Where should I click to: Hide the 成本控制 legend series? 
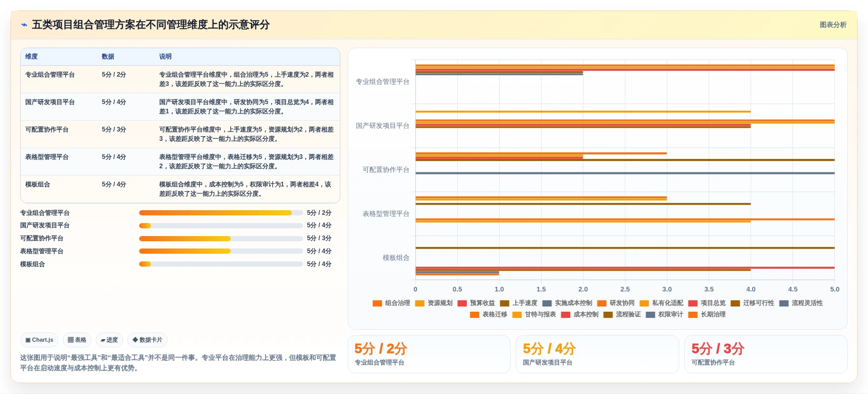(579, 314)
